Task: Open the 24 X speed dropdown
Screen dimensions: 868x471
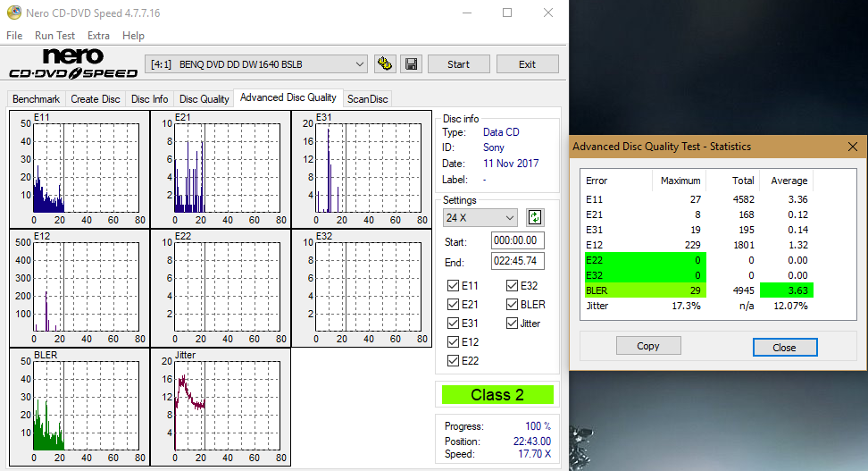Action: tap(480, 218)
